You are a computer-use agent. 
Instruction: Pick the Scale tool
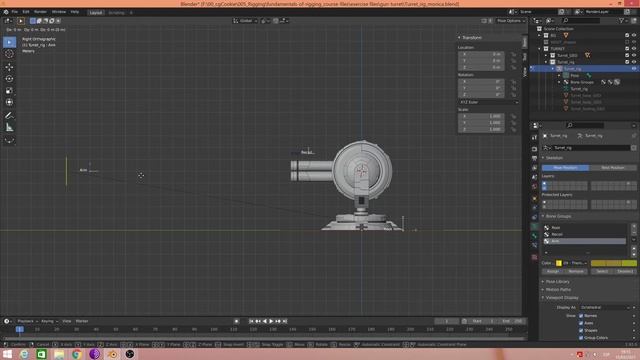(x=9, y=91)
